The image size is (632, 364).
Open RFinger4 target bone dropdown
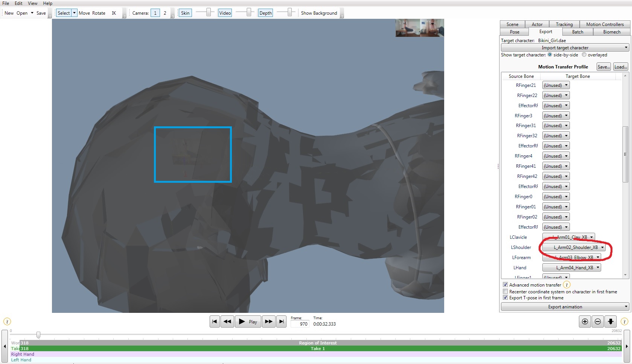(x=556, y=156)
